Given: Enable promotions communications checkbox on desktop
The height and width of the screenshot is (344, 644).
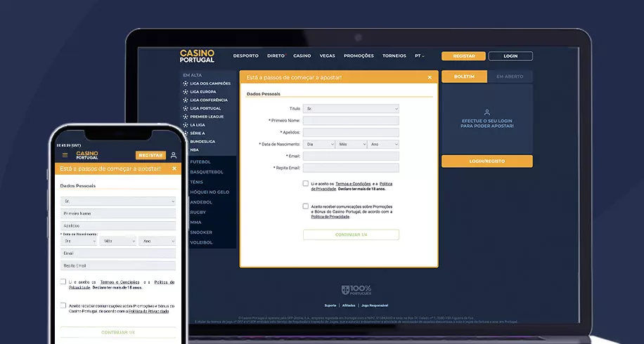Looking at the screenshot, I should 306,206.
